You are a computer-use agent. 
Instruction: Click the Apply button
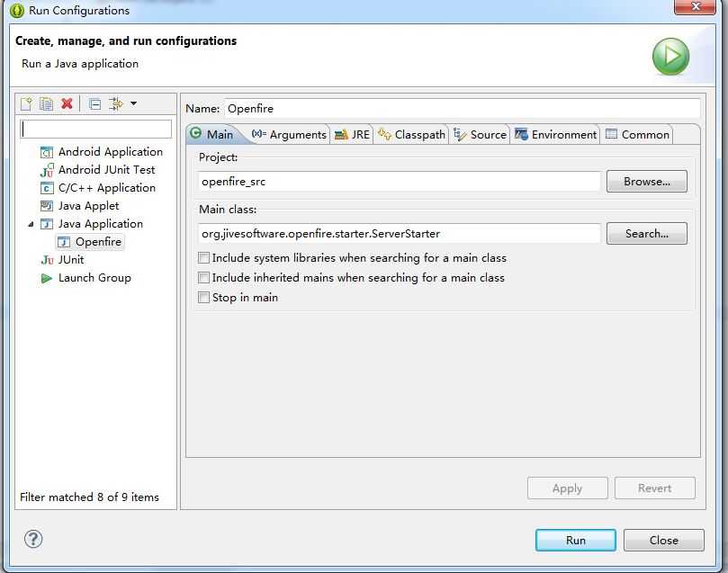[567, 488]
